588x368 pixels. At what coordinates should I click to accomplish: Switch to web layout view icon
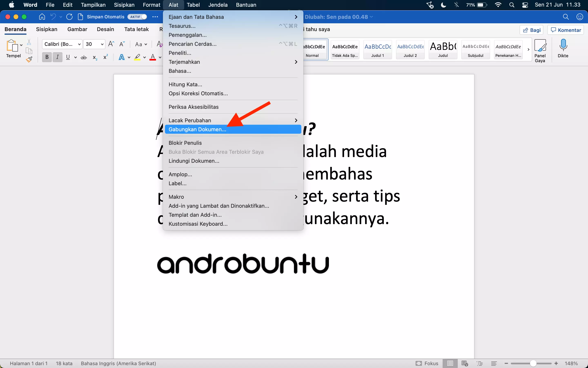pyautogui.click(x=464, y=363)
